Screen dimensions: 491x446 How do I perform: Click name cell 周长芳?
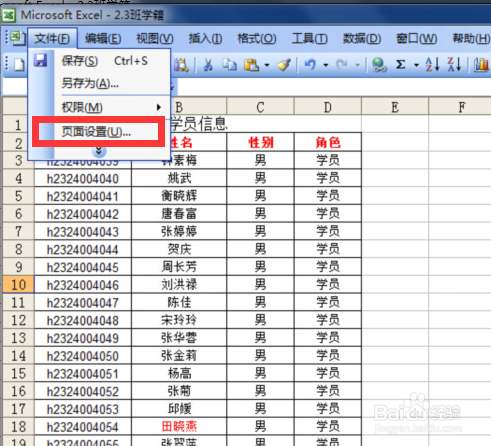(179, 267)
